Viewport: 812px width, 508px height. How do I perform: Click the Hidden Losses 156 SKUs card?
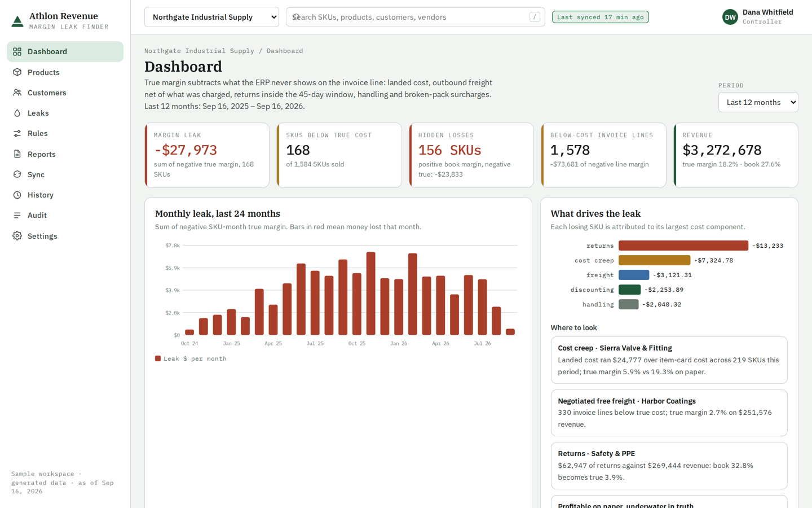coord(471,155)
